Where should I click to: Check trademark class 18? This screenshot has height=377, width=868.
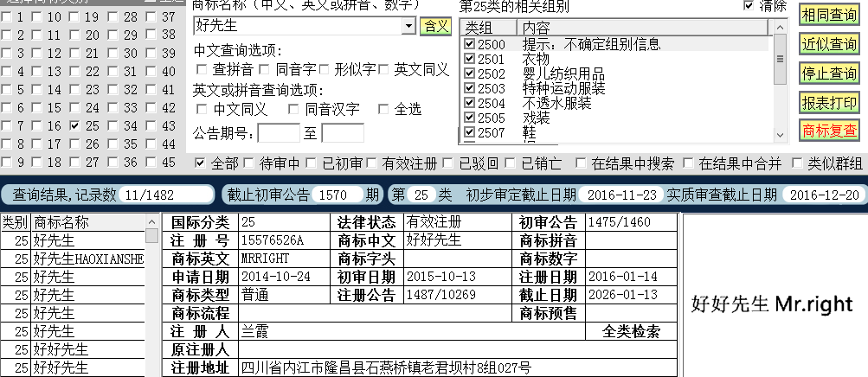click(x=37, y=163)
